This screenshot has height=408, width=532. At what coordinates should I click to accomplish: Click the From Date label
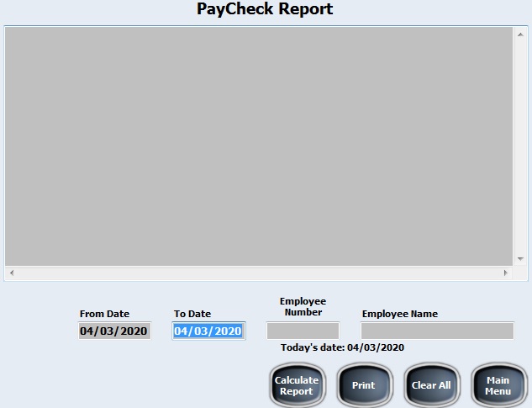pos(104,314)
